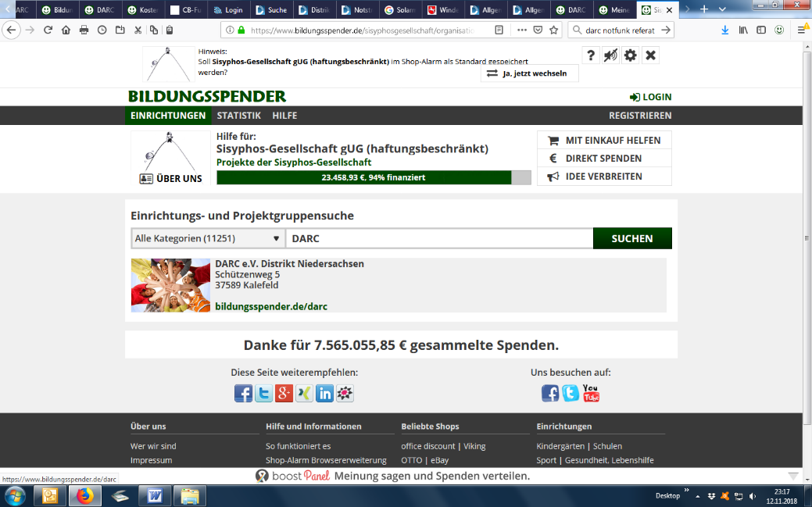Bookmark this page with the star icon

point(553,30)
